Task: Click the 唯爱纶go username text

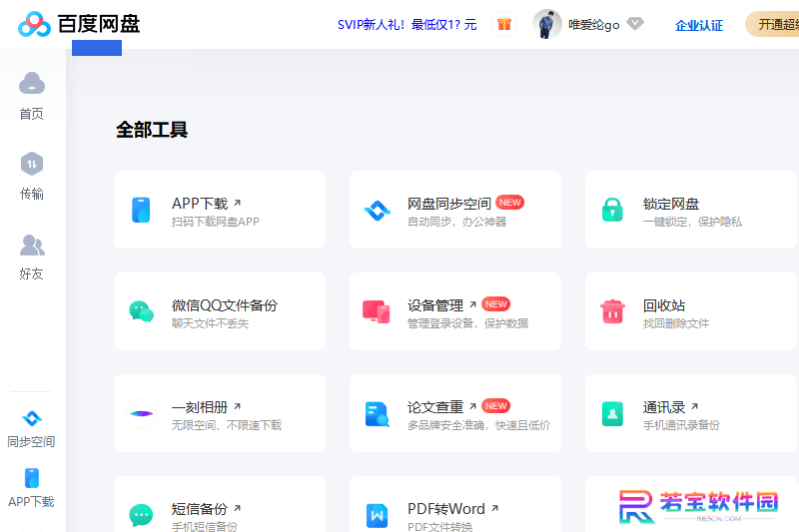Action: (x=593, y=24)
